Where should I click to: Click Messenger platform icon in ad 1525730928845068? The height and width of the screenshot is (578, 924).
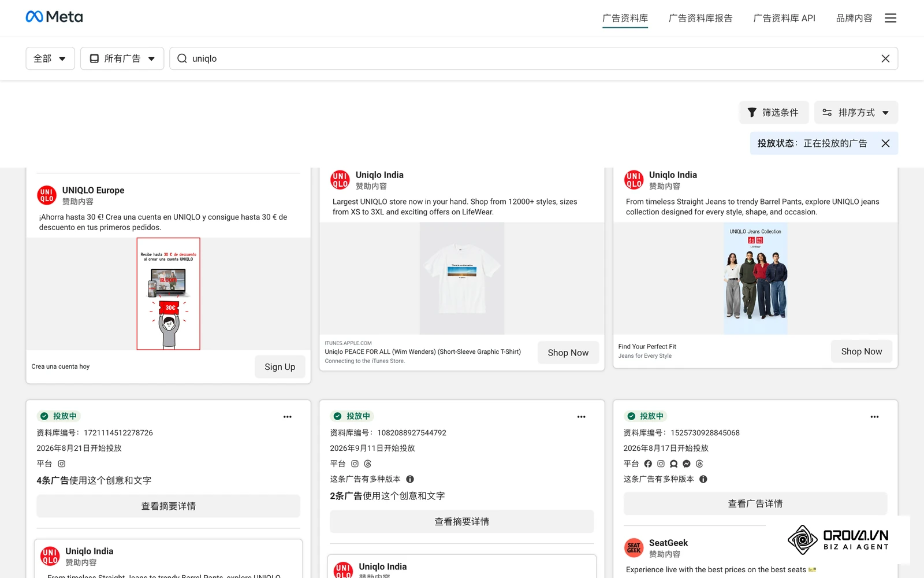pyautogui.click(x=687, y=464)
